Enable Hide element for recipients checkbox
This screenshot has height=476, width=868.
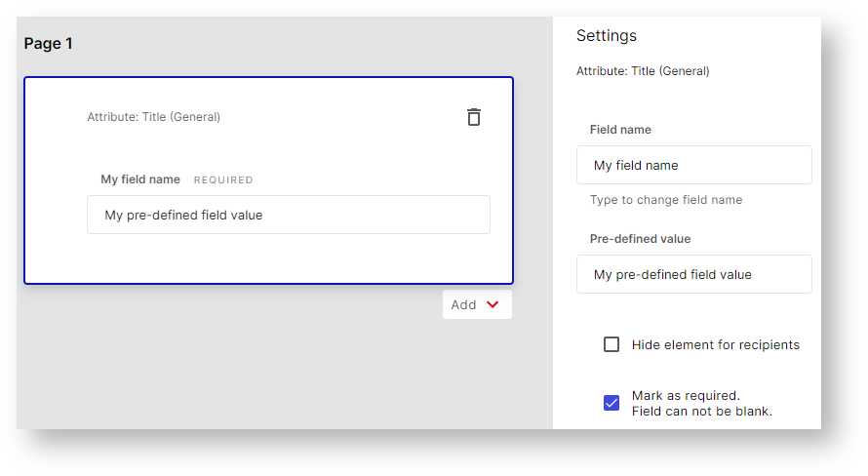pyautogui.click(x=612, y=344)
